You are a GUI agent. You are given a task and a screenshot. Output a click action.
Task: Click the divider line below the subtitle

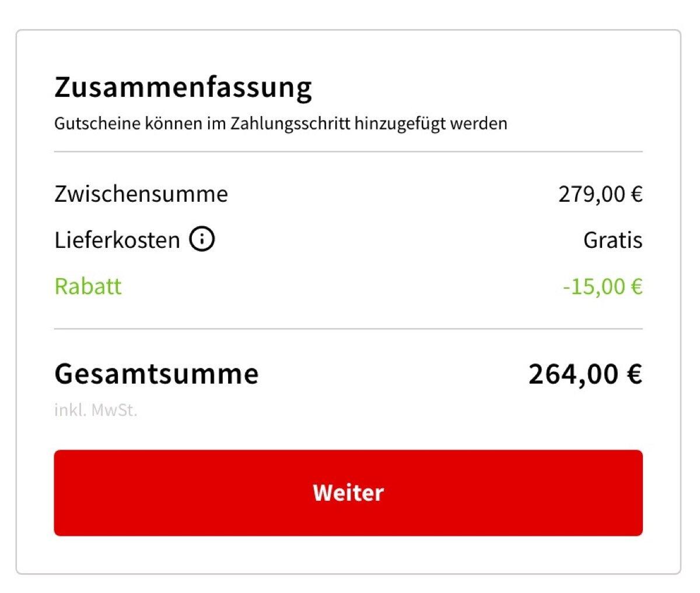point(348,152)
